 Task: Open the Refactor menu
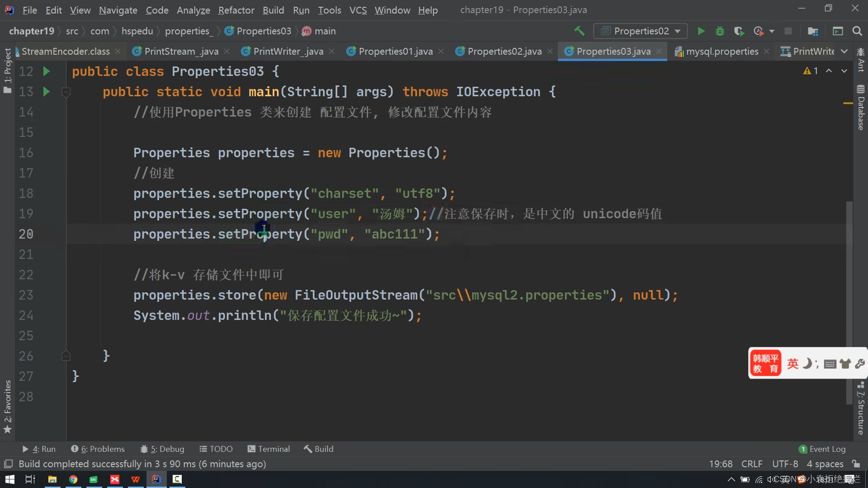(x=236, y=10)
